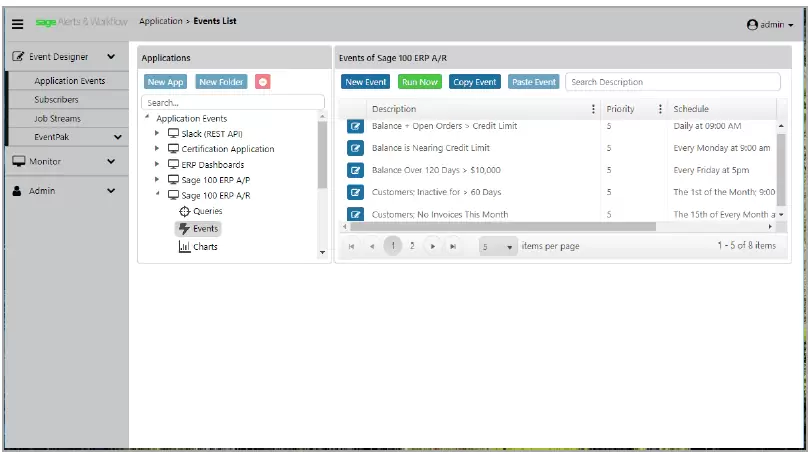The image size is (808, 452).
Task: Click the Search Description field
Action: pyautogui.click(x=672, y=82)
